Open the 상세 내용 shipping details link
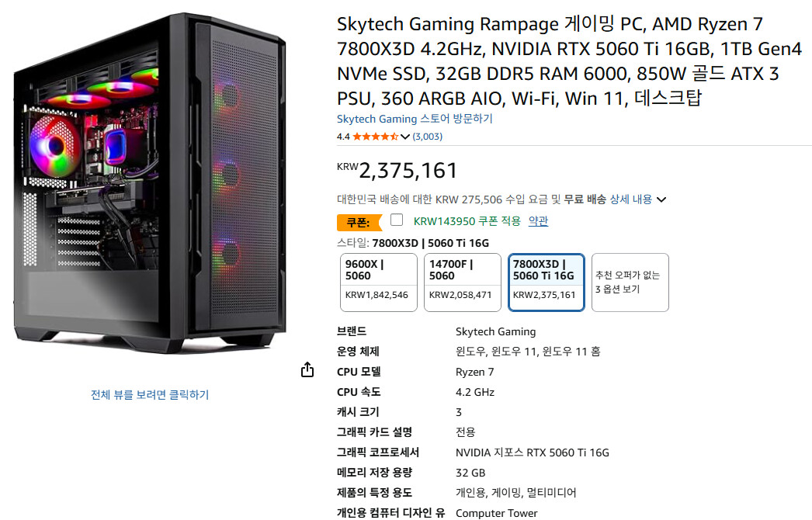Screen dimensions: 812x520 [631, 199]
